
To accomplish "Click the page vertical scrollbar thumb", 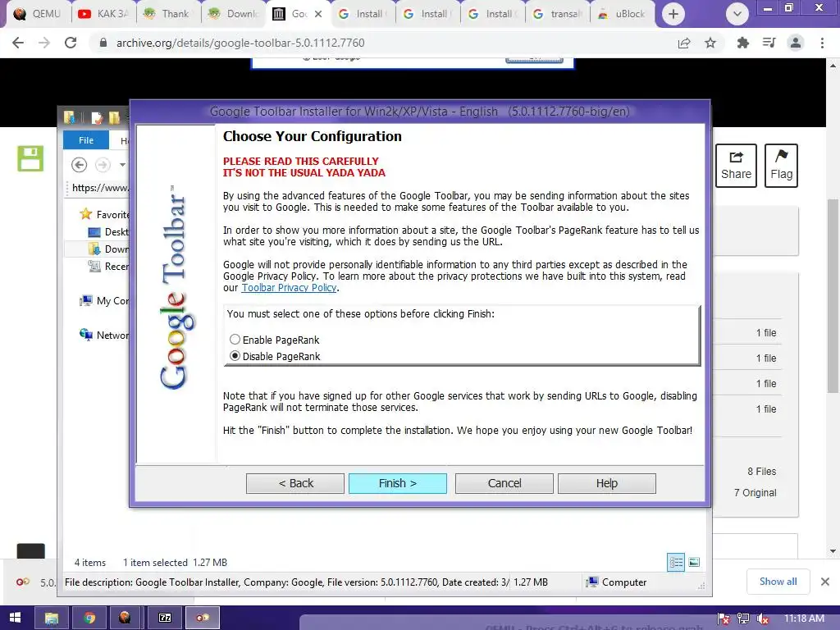I will click(x=833, y=295).
